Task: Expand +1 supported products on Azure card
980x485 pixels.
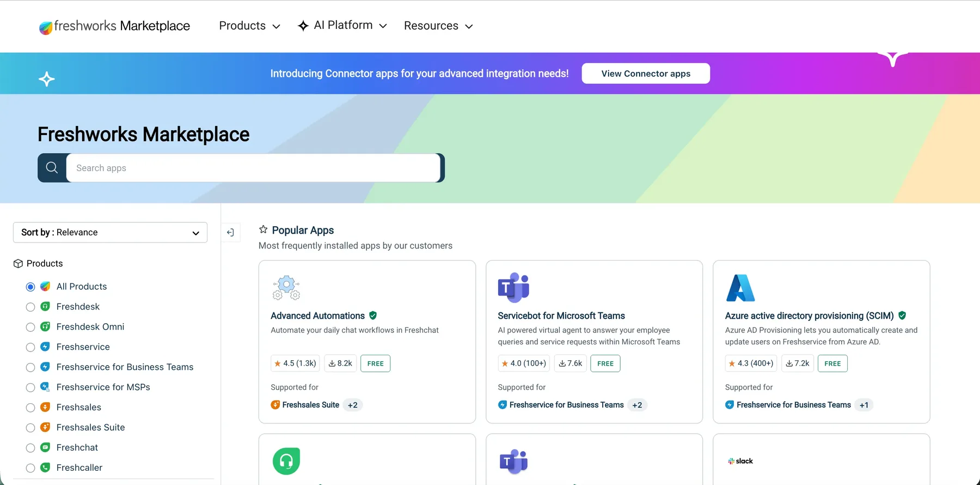Action: 864,405
